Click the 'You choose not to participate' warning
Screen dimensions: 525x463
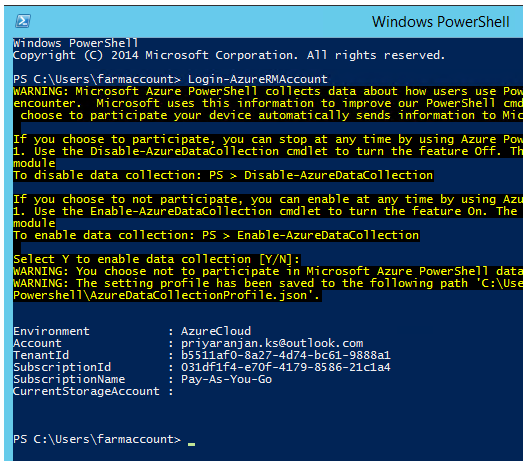coord(268,271)
